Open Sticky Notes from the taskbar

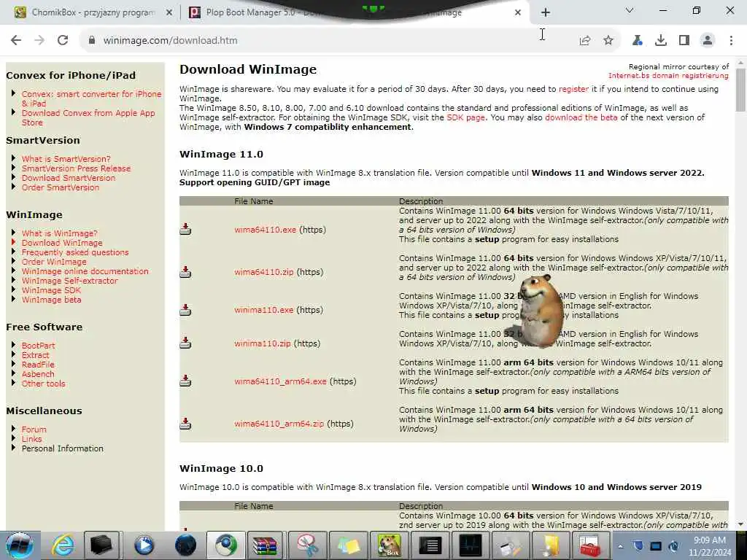coord(349,545)
